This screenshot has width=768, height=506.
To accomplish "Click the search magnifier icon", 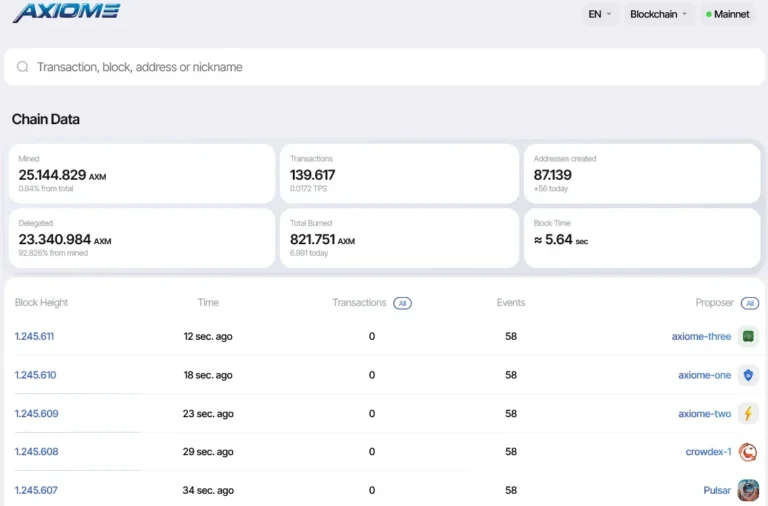I will (x=23, y=67).
